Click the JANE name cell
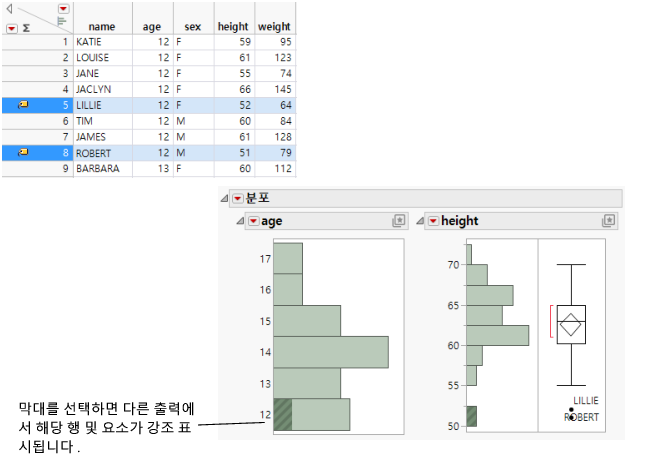The width and height of the screenshot is (646, 471). [103, 73]
